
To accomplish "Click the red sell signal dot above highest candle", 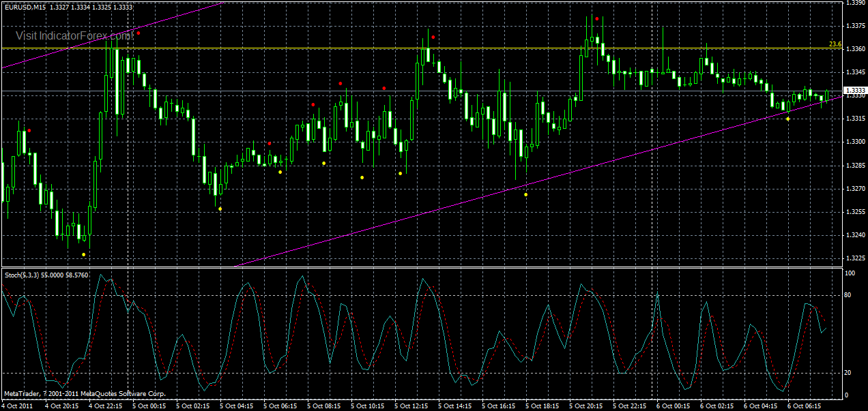I will pyautogui.click(x=598, y=19).
